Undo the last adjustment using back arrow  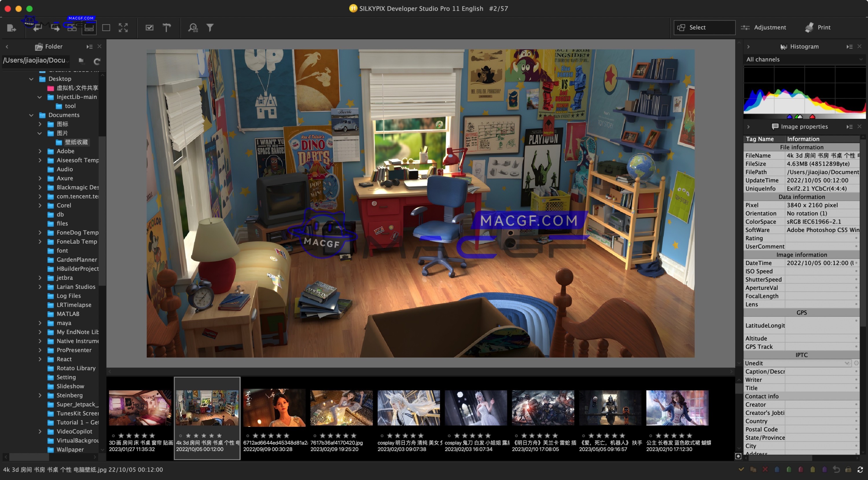(x=37, y=27)
